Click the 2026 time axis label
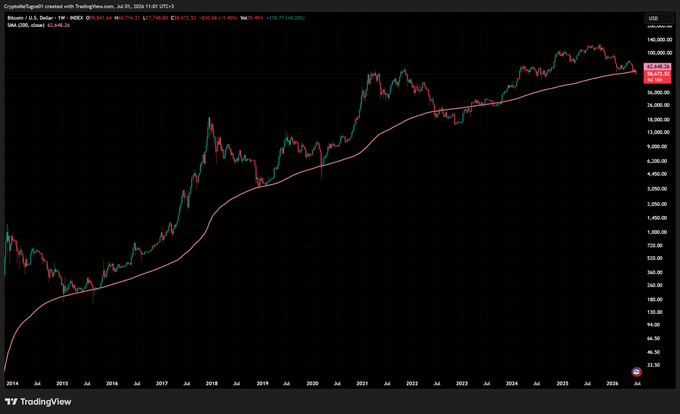The image size is (680, 414). click(612, 383)
